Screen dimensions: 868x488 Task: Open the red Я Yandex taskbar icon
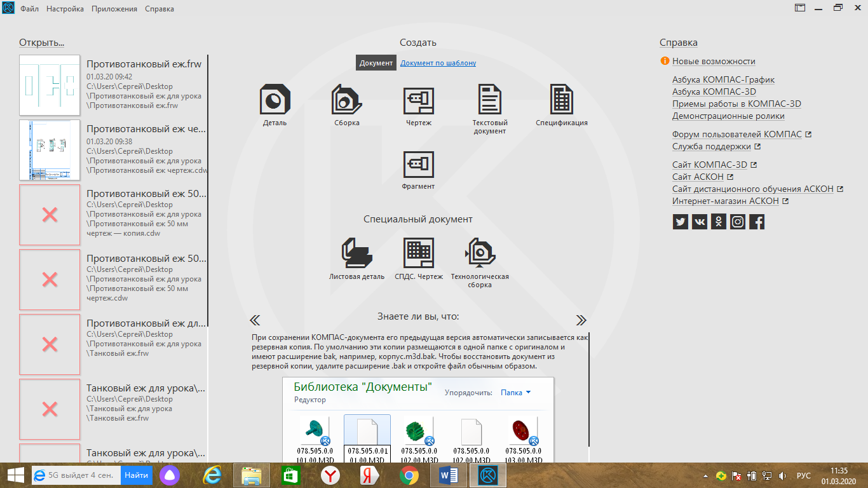coord(369,475)
